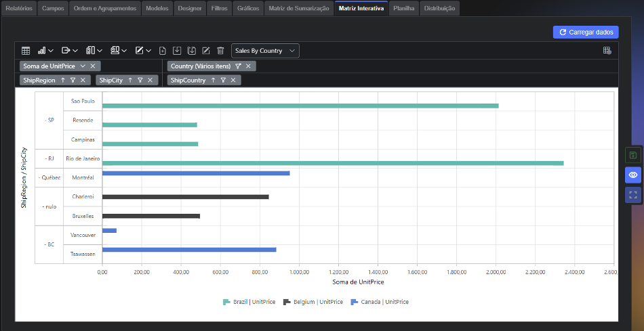Click the Belgium legend color marker

[x=287, y=302]
